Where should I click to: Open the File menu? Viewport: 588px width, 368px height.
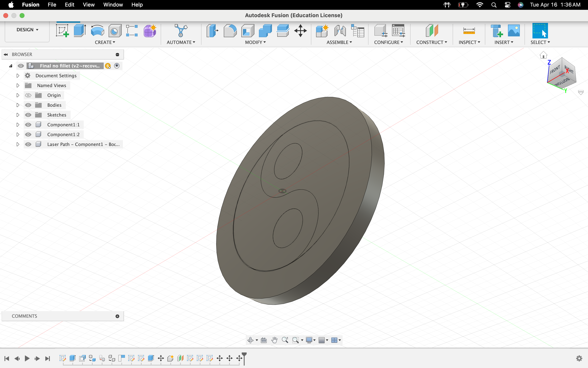52,5
